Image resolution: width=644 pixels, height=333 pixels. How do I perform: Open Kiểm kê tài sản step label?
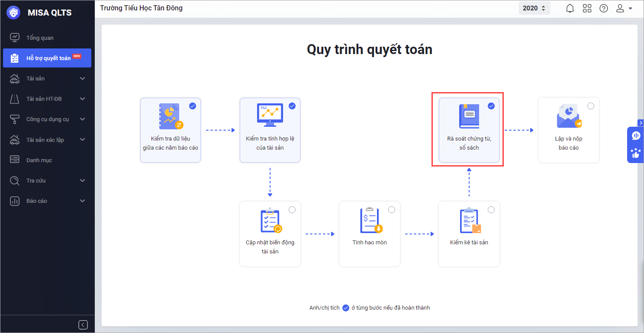[x=469, y=243]
